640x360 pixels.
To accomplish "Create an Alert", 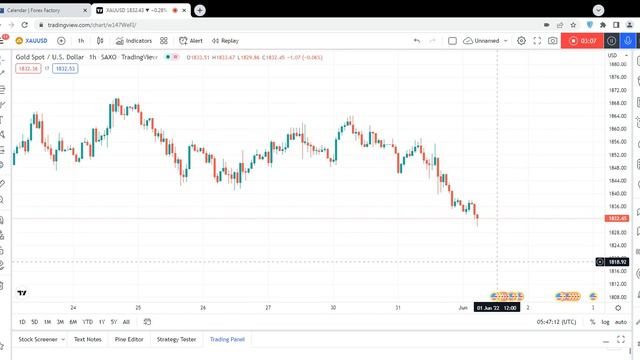I will pyautogui.click(x=191, y=41).
